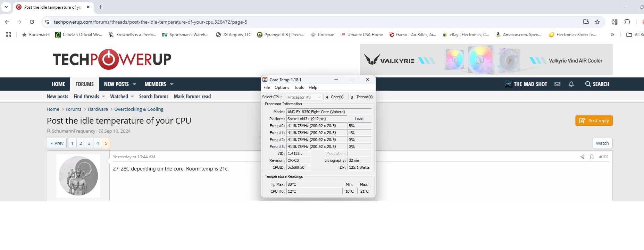
Task: Open the File menu in Core Temp
Action: (x=267, y=87)
